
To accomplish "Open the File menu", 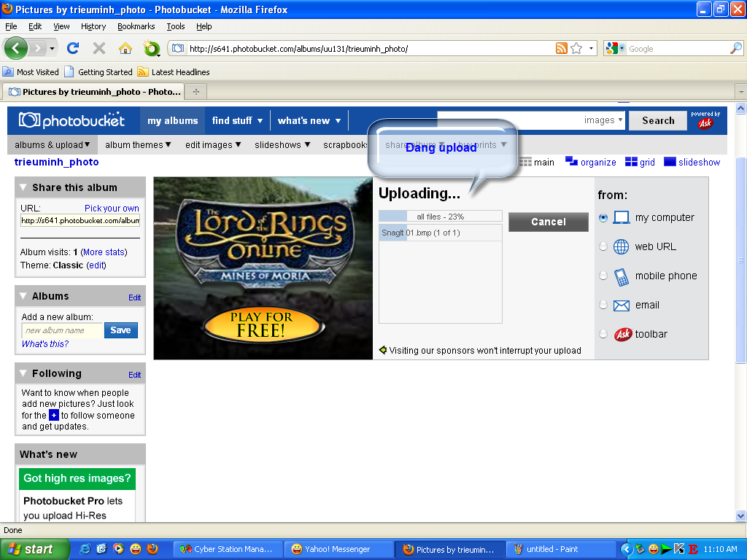I will point(11,26).
